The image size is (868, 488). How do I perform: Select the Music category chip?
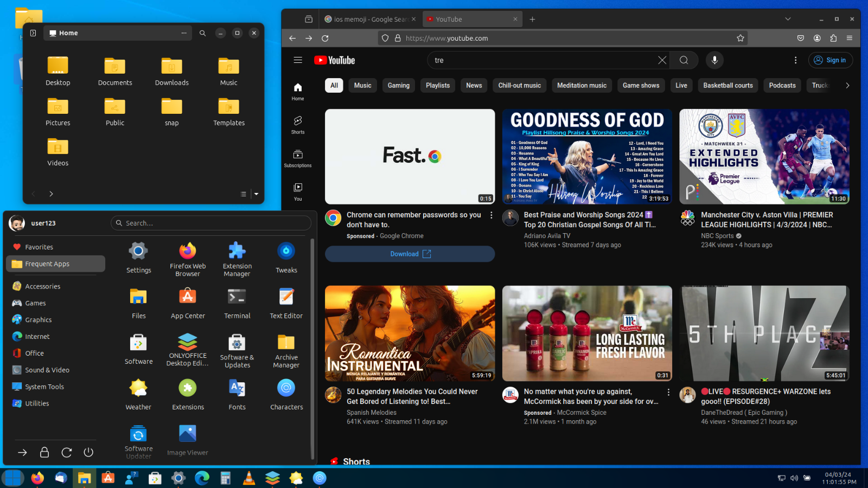(x=363, y=85)
